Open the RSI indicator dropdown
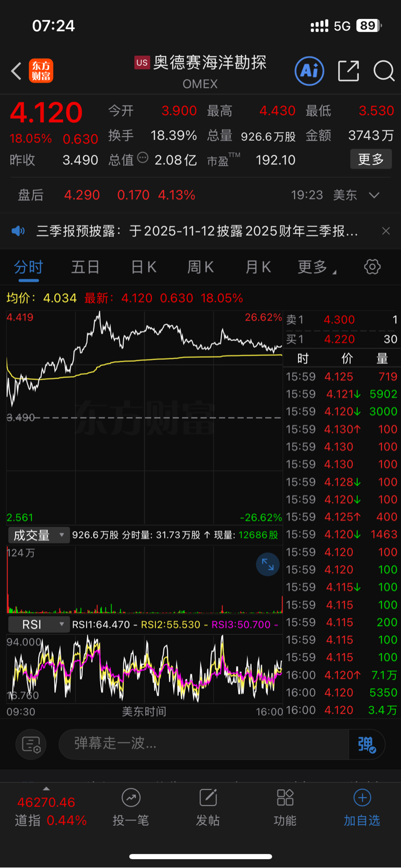The width and height of the screenshot is (401, 868). (38, 624)
